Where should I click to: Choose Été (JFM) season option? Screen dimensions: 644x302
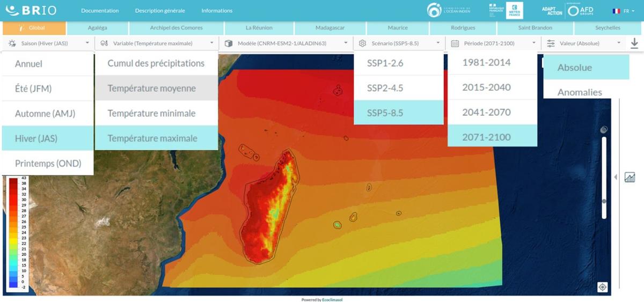(x=48, y=89)
